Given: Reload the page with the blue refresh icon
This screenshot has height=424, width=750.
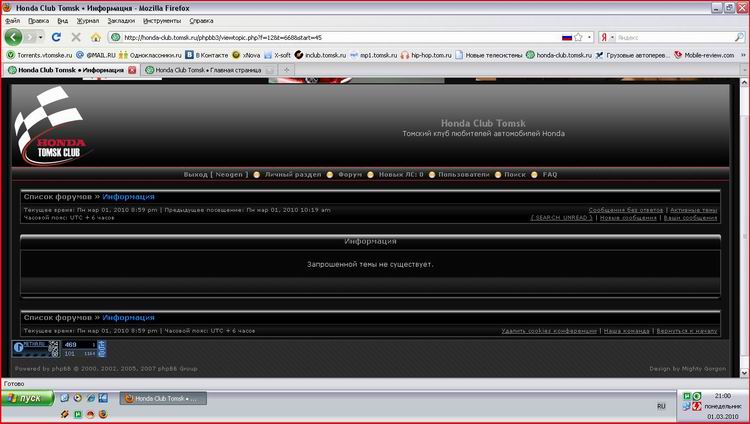Looking at the screenshot, I should (56, 37).
